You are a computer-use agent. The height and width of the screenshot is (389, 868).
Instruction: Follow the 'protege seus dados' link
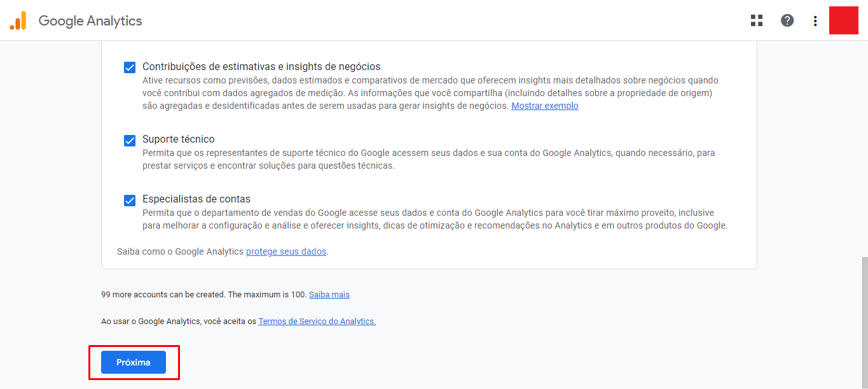[286, 251]
